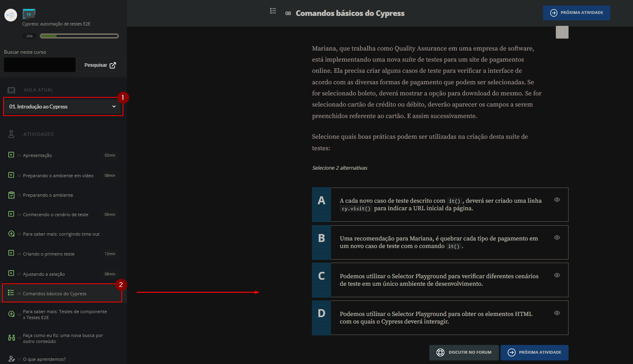Click lifebuoy icon in Discutir no Forum
The image size is (633, 364).
click(440, 352)
